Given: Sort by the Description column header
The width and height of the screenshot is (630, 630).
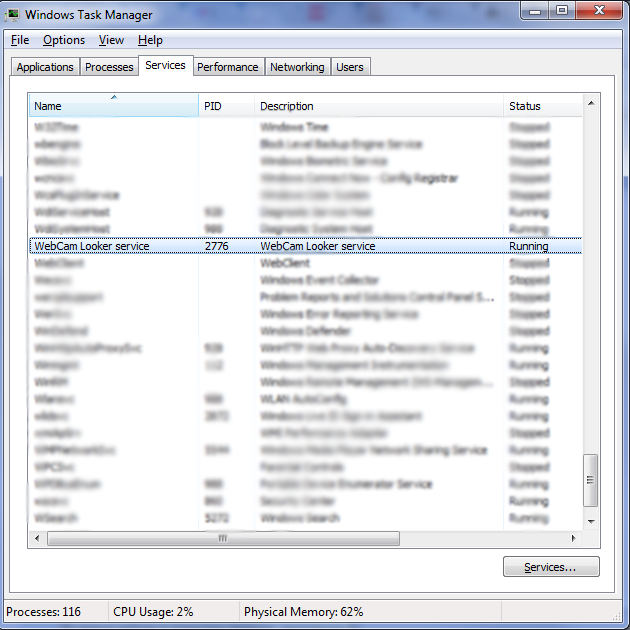Looking at the screenshot, I should (379, 106).
